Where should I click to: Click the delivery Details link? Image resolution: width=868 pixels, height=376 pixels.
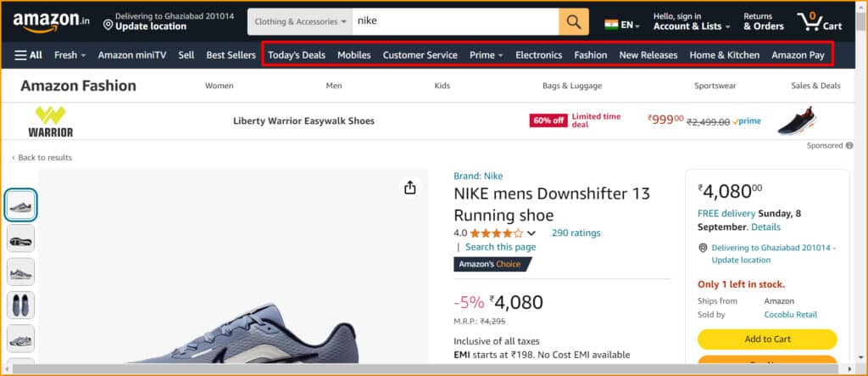(765, 227)
